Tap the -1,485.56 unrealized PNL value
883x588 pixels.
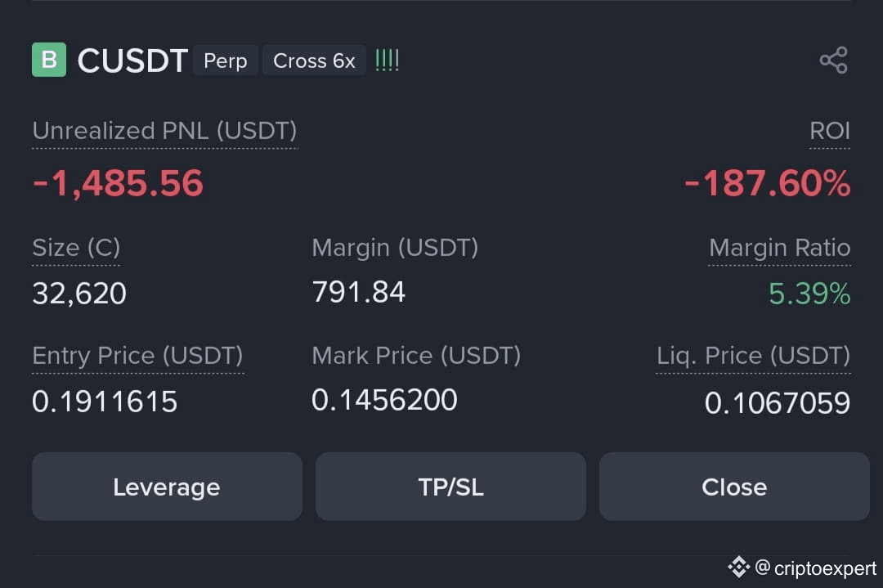(118, 184)
